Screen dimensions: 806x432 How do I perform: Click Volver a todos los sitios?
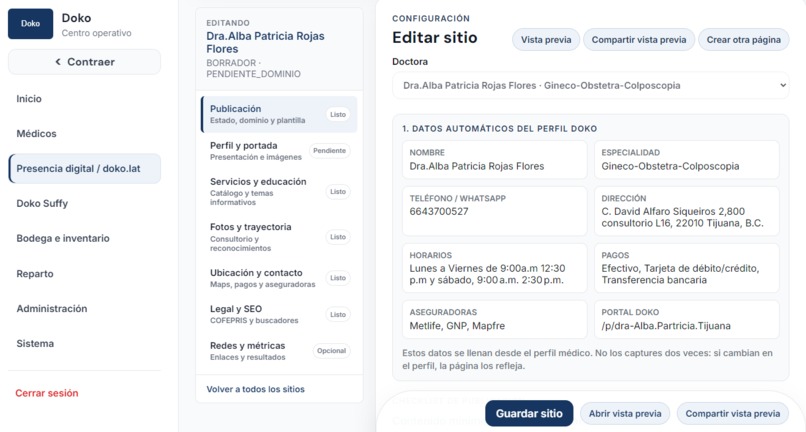click(x=255, y=389)
